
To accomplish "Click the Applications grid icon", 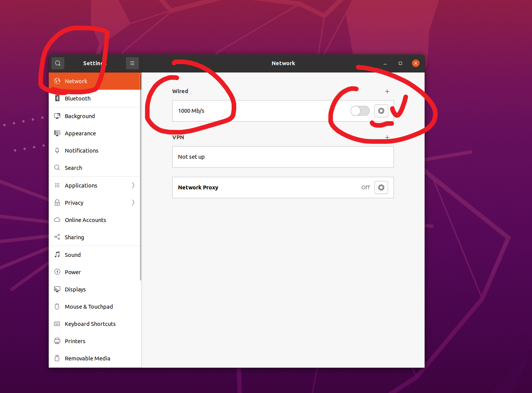I will [57, 185].
